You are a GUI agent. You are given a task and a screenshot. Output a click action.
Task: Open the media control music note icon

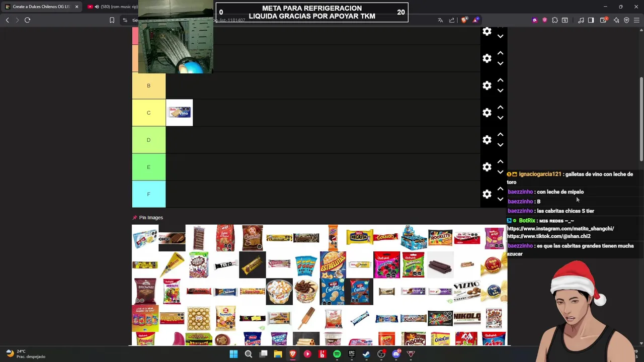point(581,20)
